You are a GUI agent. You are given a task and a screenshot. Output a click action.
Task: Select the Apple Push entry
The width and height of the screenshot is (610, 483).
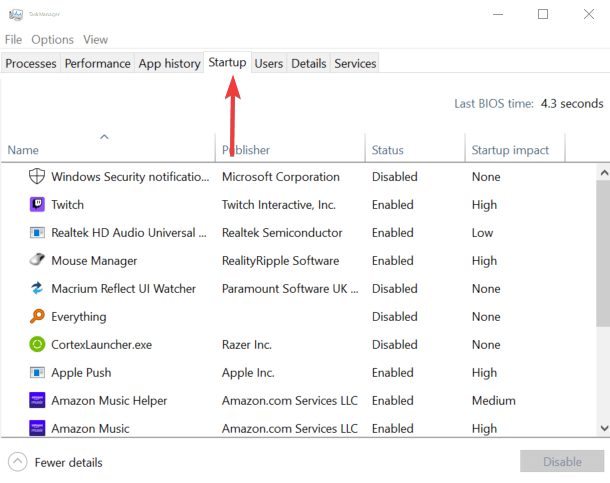click(x=81, y=373)
